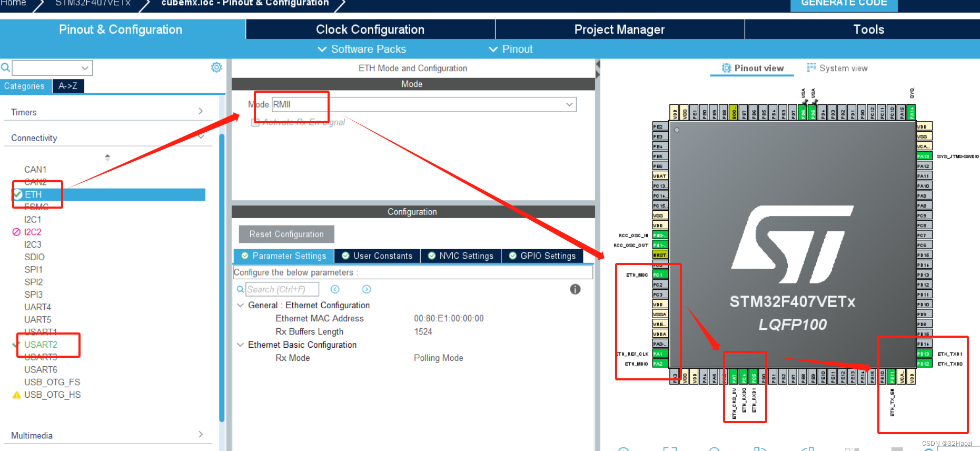980x451 pixels.
Task: Collapse Ethernet Basic Configuration group
Action: (x=240, y=345)
